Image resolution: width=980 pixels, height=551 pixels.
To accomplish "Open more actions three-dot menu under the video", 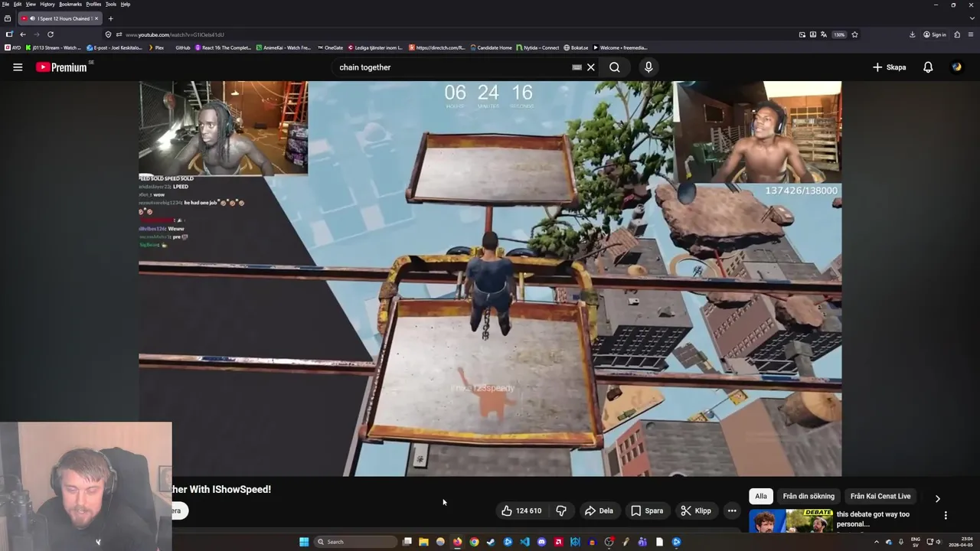I will (732, 510).
